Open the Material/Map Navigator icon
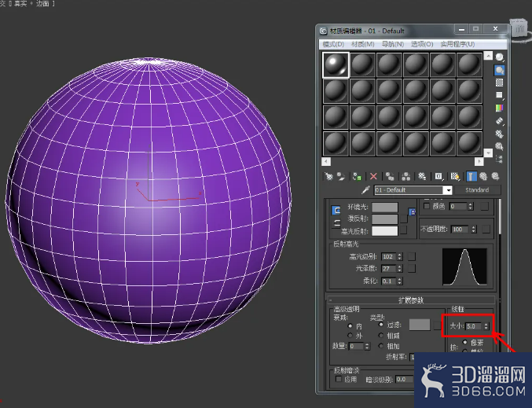This screenshot has height=408, width=532. [500, 160]
